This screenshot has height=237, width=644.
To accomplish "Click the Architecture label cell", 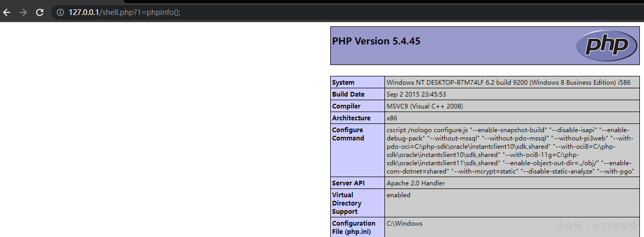I will 358,118.
